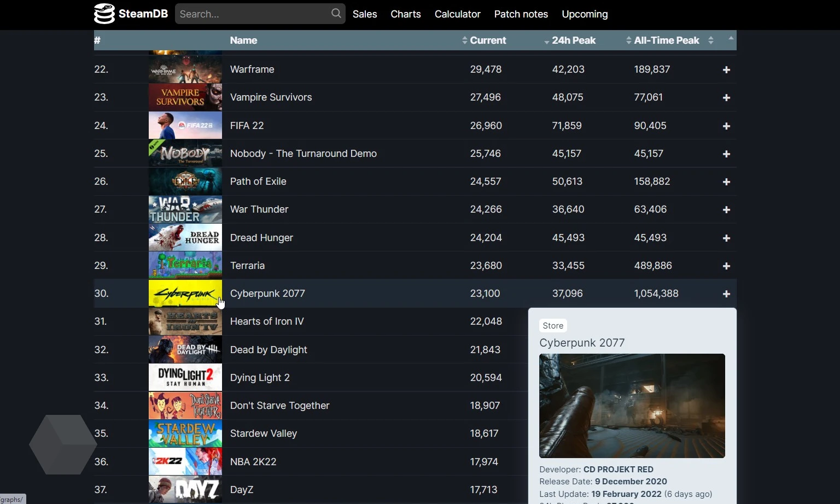The image size is (840, 504).
Task: Open Cyberpunk 2077 yellow thumbnail
Action: pos(185,294)
